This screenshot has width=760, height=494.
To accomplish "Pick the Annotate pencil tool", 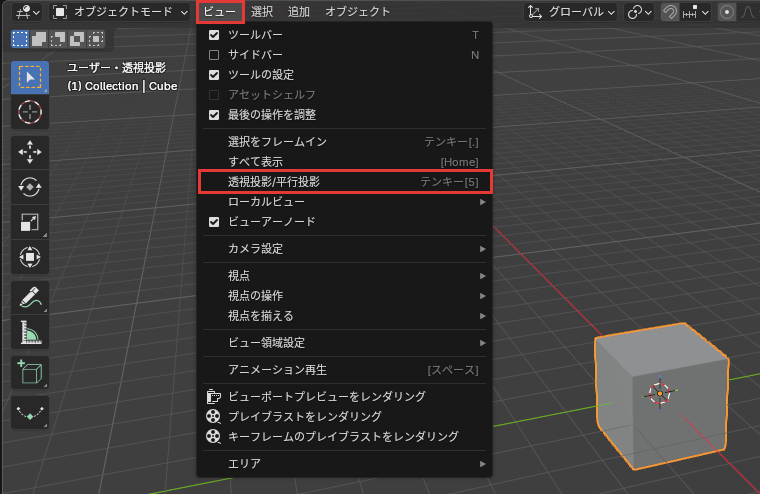I will pyautogui.click(x=30, y=297).
